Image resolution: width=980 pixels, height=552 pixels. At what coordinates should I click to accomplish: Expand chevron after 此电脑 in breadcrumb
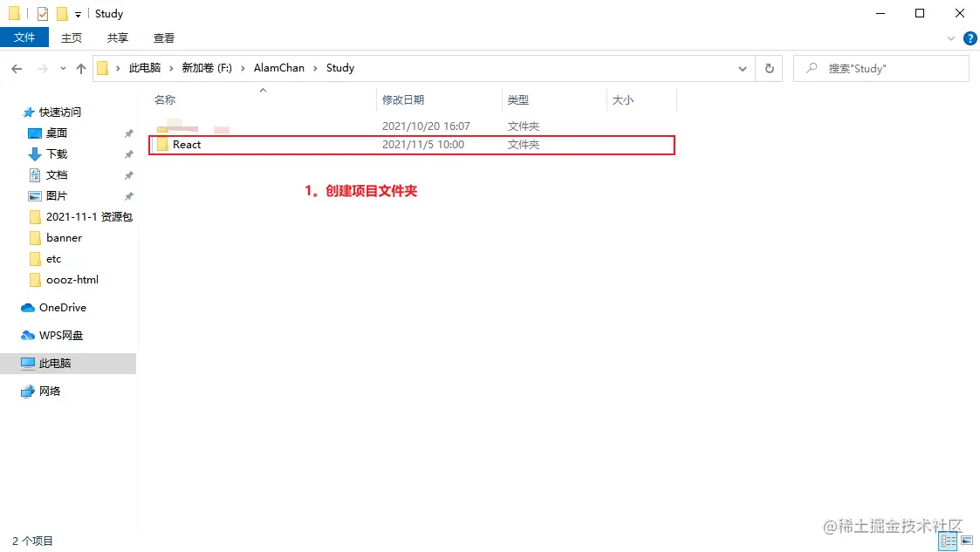[x=171, y=69]
